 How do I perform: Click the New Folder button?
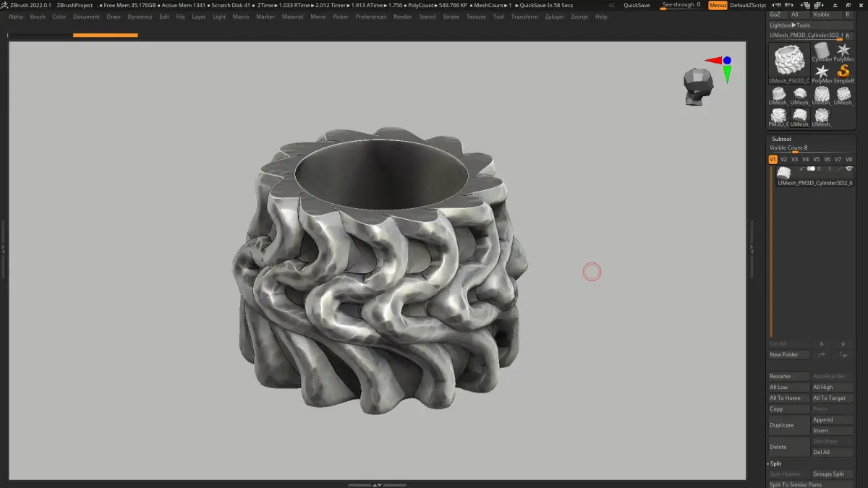click(x=789, y=355)
